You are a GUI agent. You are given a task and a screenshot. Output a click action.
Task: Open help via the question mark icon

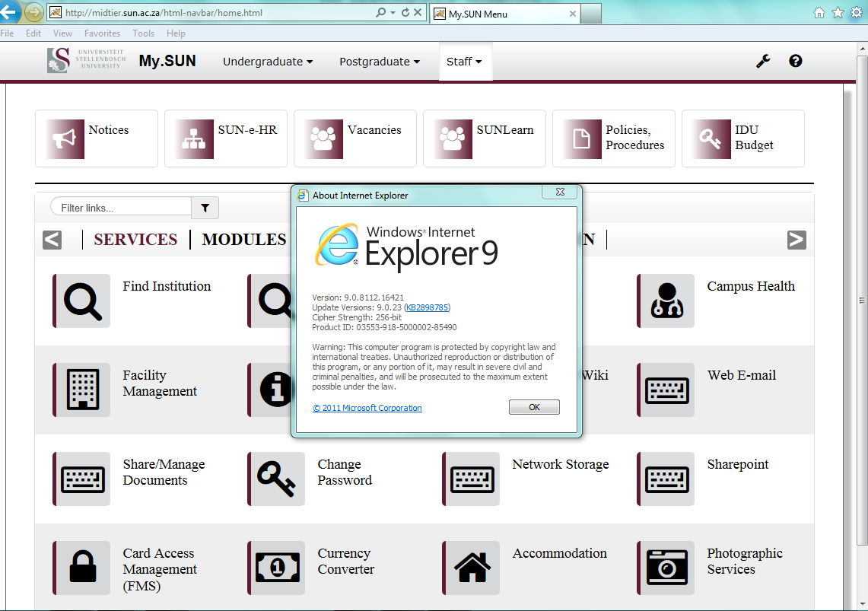[x=796, y=61]
